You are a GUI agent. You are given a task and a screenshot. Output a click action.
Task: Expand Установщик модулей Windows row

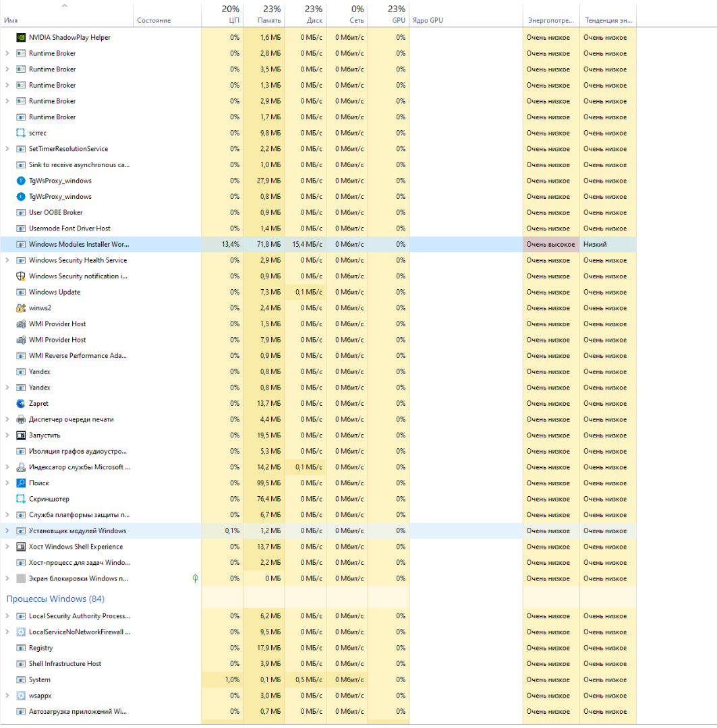7,531
